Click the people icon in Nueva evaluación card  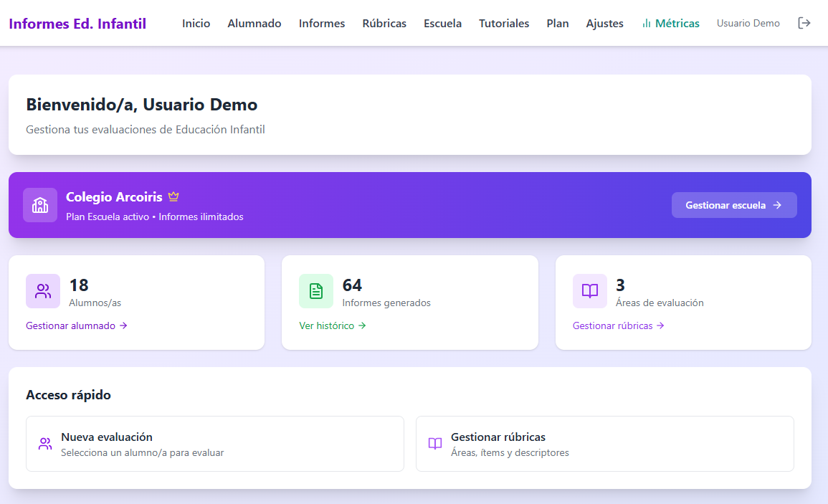(45, 444)
